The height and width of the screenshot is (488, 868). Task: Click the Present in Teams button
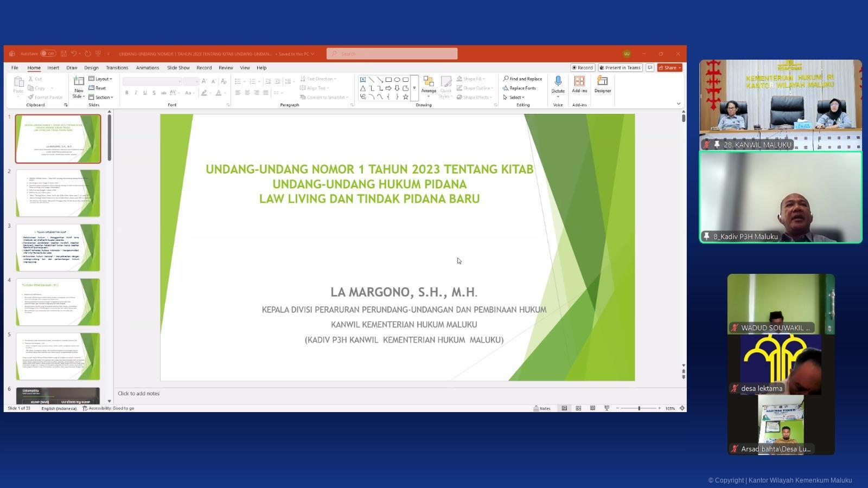[x=620, y=68]
